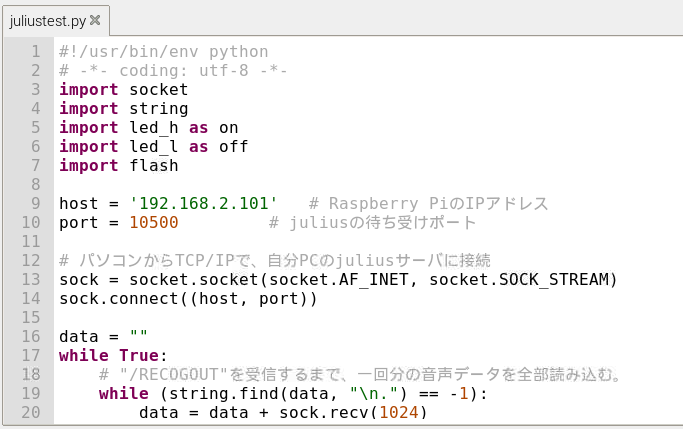Click the empty string on 'data =' line
Viewport: 683px width, 429px height.
[139, 336]
